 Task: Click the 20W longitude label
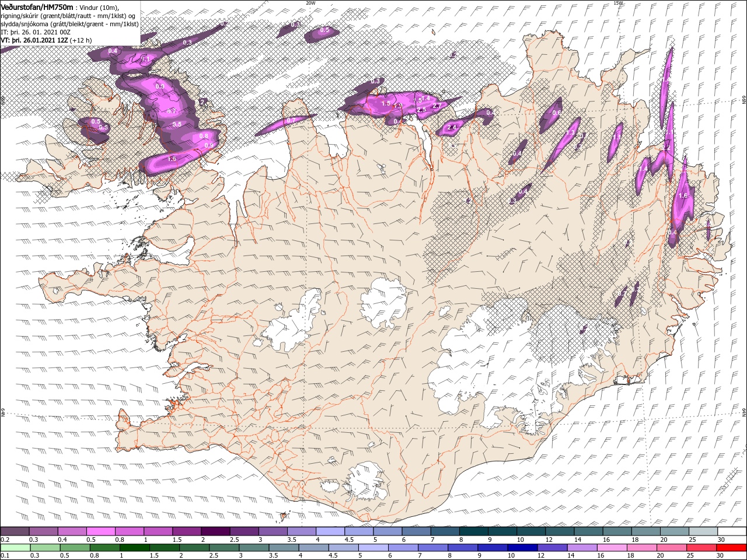pyautogui.click(x=310, y=3)
